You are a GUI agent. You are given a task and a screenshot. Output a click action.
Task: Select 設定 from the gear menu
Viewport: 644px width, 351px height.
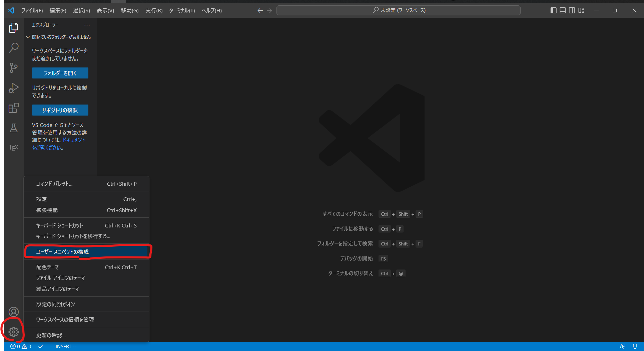pos(86,199)
